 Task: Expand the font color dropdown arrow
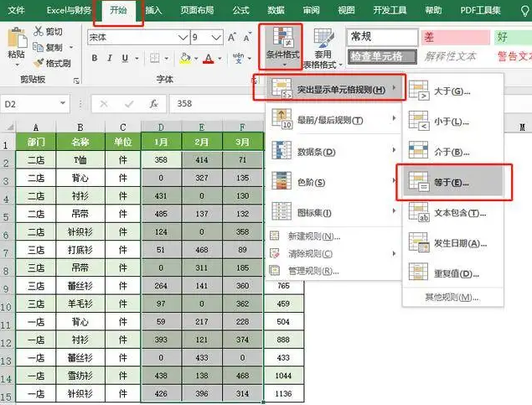[220, 59]
